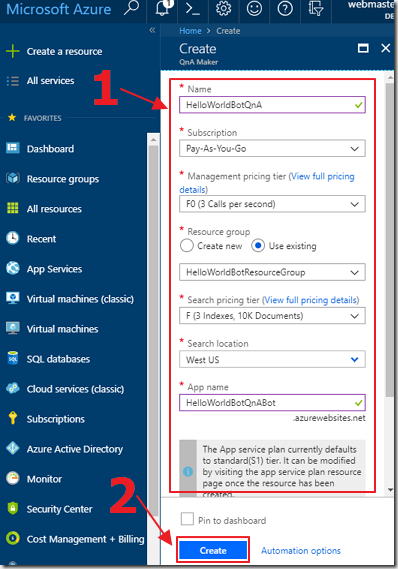Image resolution: width=398 pixels, height=569 pixels.
Task: Open Create a resource menu item
Action: (64, 52)
